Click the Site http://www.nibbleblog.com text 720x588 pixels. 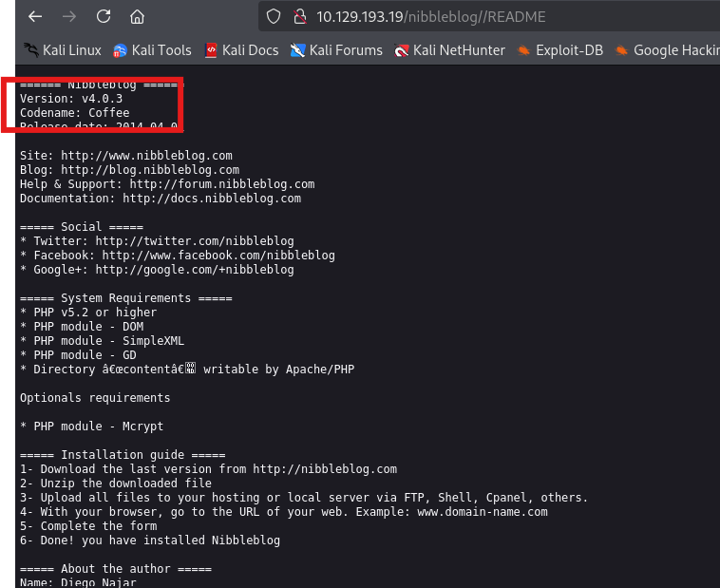pos(125,155)
